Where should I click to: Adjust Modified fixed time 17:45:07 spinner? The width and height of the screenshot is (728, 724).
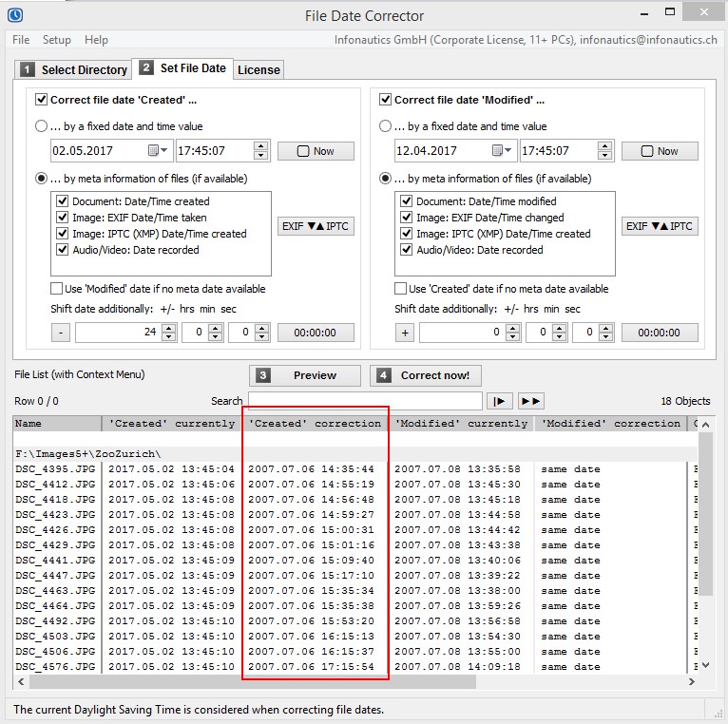tap(604, 150)
